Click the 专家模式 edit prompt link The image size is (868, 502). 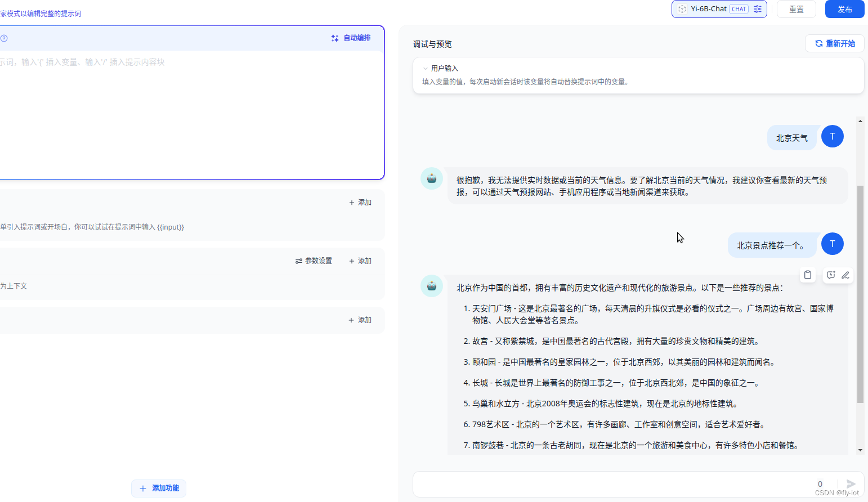pos(39,12)
